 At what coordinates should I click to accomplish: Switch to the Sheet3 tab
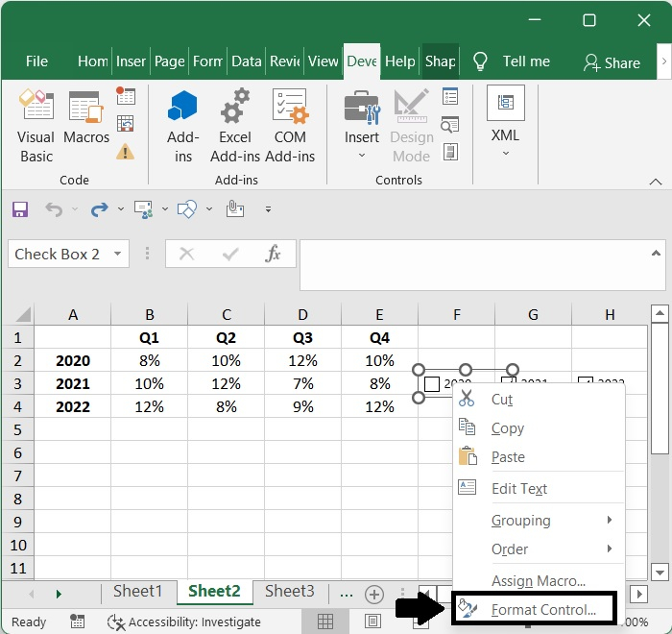[290, 592]
